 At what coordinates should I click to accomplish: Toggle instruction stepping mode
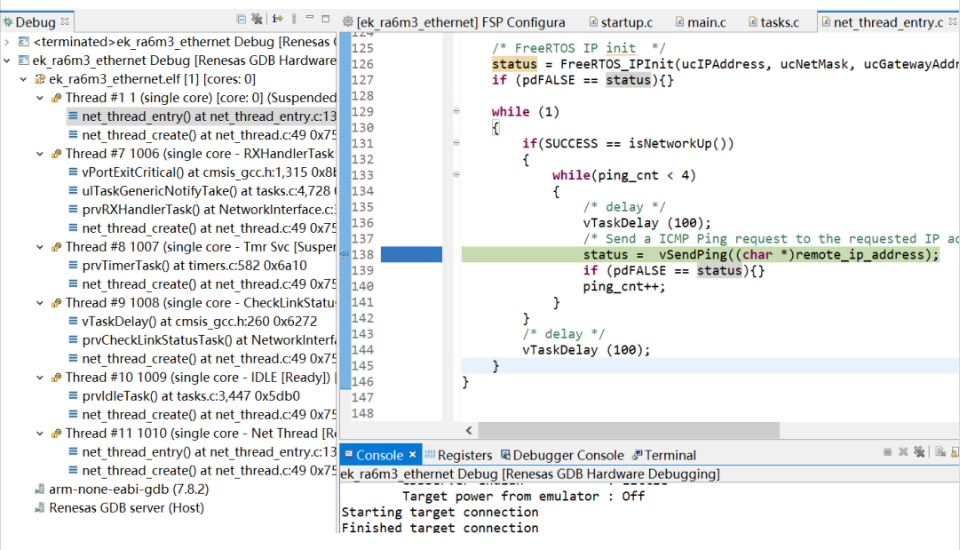pyautogui.click(x=277, y=19)
